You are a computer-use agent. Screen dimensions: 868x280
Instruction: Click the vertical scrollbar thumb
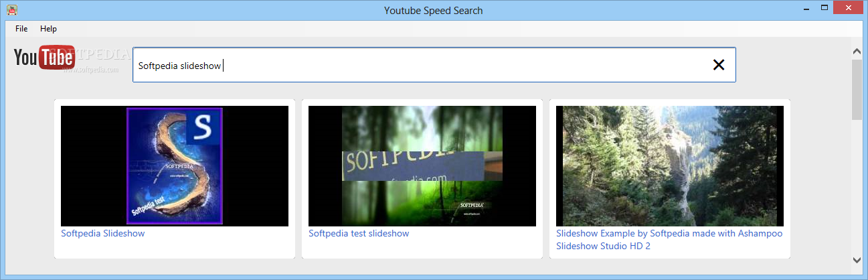point(857,89)
